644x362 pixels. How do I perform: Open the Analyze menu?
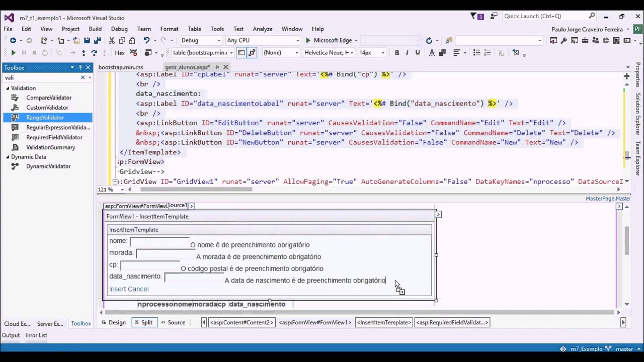(263, 29)
